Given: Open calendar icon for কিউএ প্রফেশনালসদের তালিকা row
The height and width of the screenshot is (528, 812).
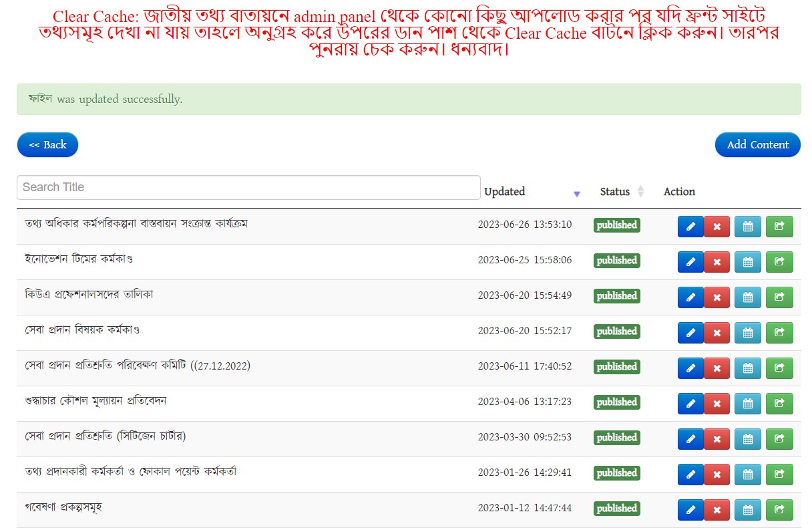Looking at the screenshot, I should tap(747, 297).
